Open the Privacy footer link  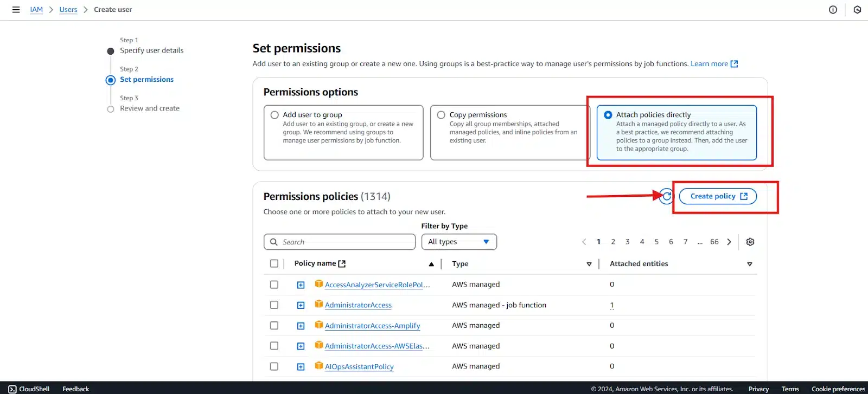click(758, 389)
